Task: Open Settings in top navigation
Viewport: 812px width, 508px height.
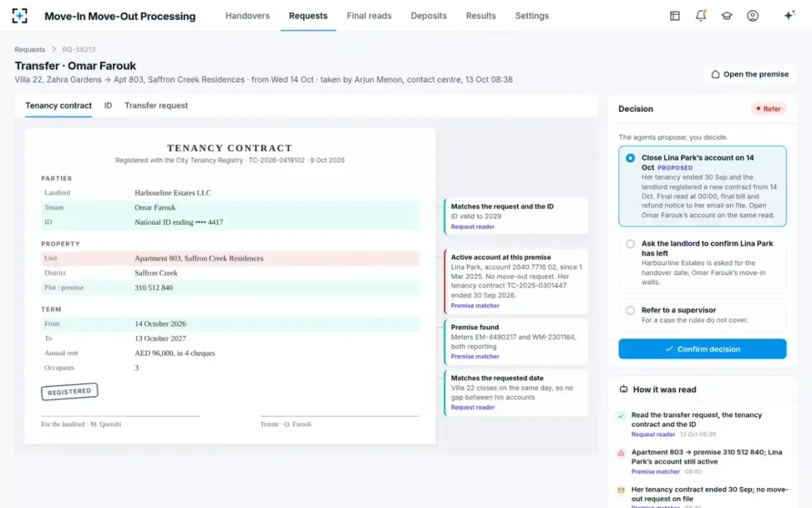Action: (532, 16)
